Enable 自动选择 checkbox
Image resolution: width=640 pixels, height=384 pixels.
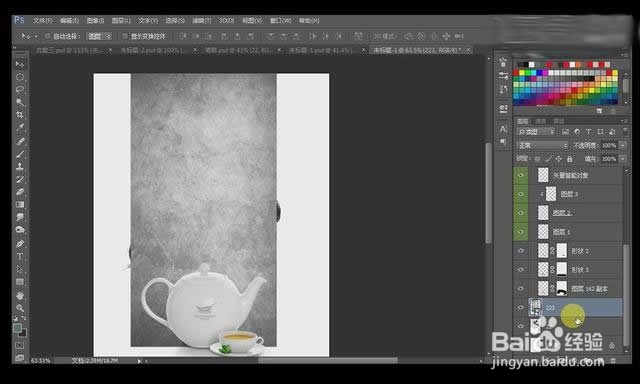pos(47,36)
